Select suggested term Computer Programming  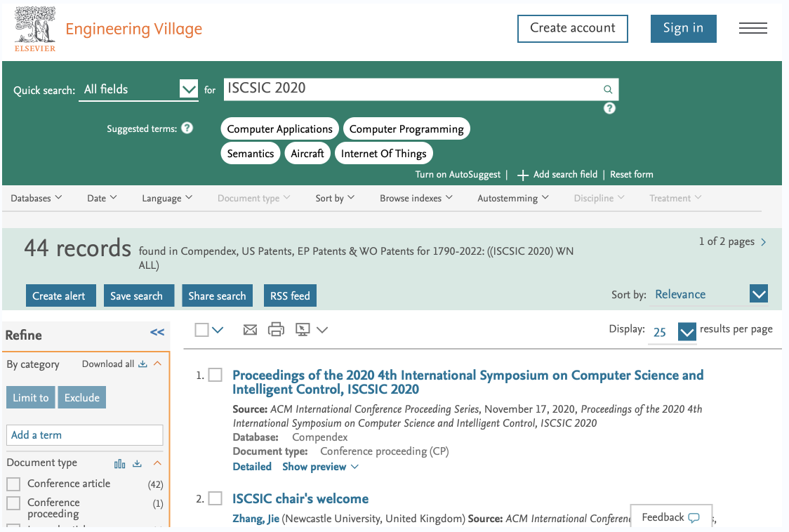pyautogui.click(x=406, y=129)
